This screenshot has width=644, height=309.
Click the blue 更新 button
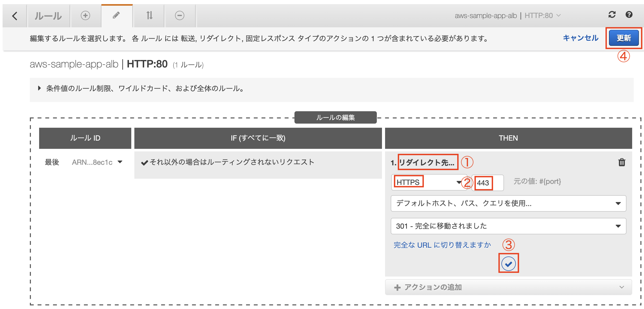point(623,38)
